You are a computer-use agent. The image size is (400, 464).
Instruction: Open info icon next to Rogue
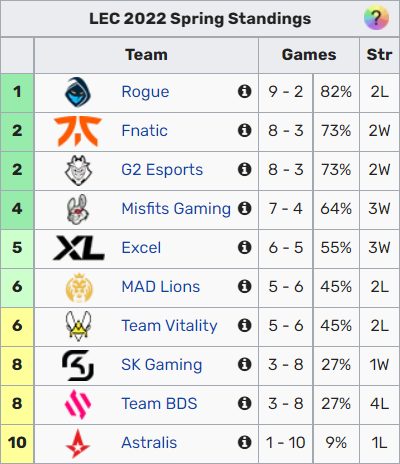(244, 91)
